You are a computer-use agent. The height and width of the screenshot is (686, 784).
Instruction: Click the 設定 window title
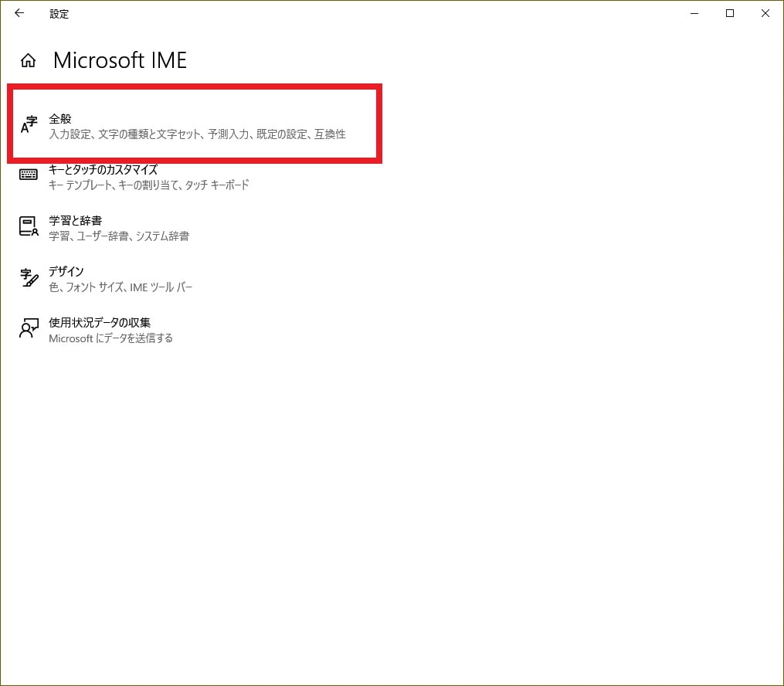[59, 14]
